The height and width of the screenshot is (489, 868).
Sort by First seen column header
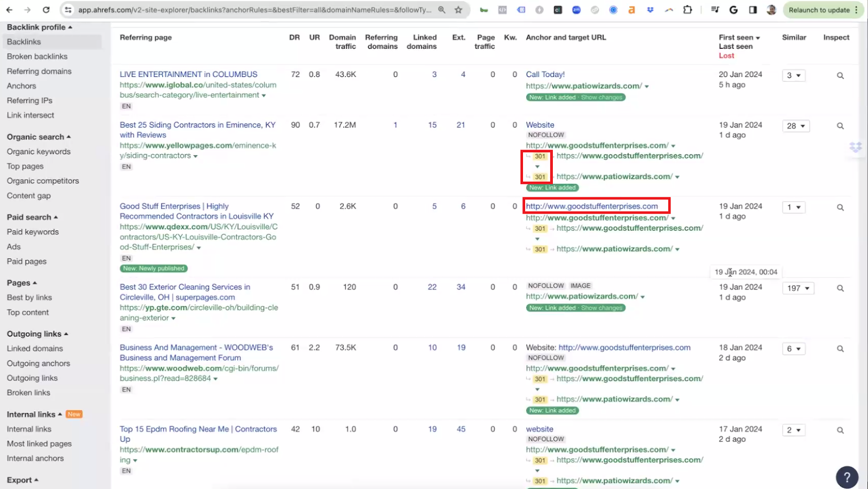pyautogui.click(x=739, y=37)
